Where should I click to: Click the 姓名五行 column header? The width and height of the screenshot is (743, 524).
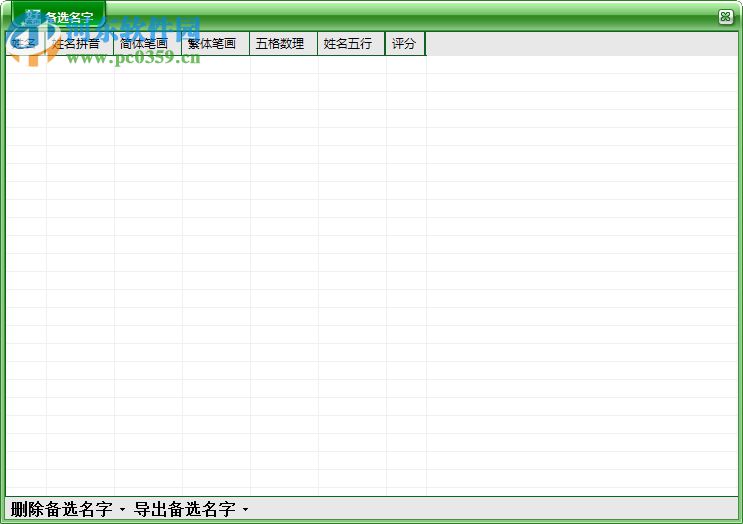(351, 44)
